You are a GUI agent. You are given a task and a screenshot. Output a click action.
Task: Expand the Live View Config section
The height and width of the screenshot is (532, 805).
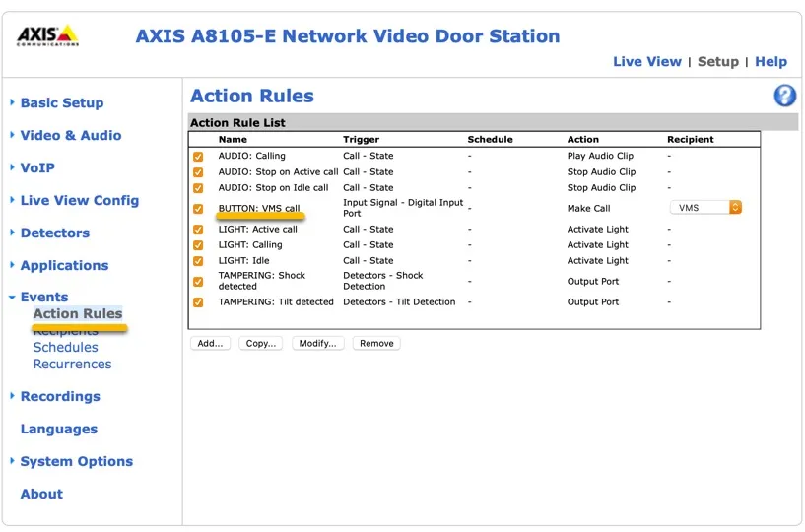click(80, 200)
